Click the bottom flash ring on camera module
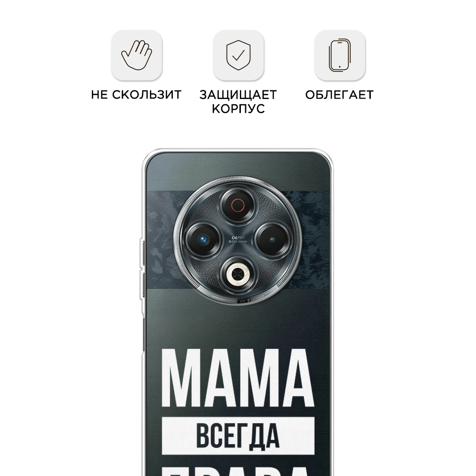476x476 pixels. pyautogui.click(x=238, y=275)
